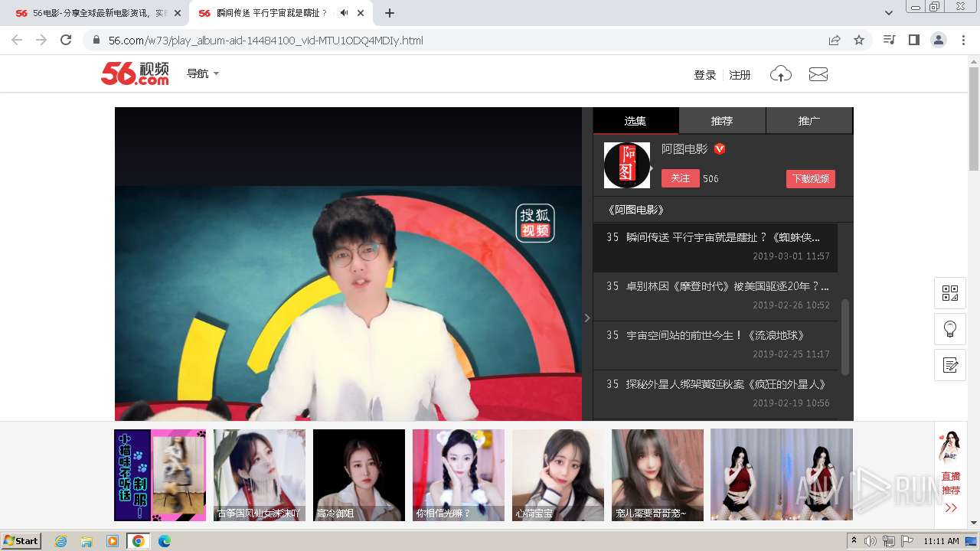Viewport: 980px width, 551px height.
Task: Select episode 卓别林《摩登时代》
Action: click(715, 296)
